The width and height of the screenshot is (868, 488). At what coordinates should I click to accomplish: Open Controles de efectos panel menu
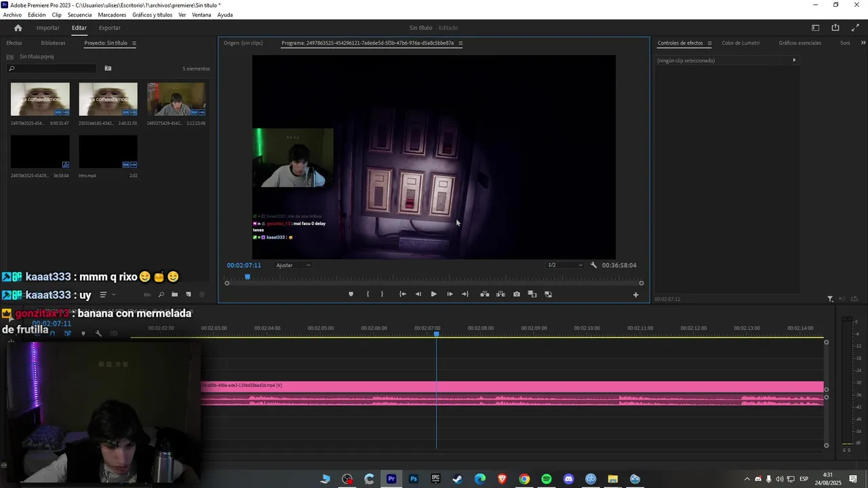[x=709, y=43]
